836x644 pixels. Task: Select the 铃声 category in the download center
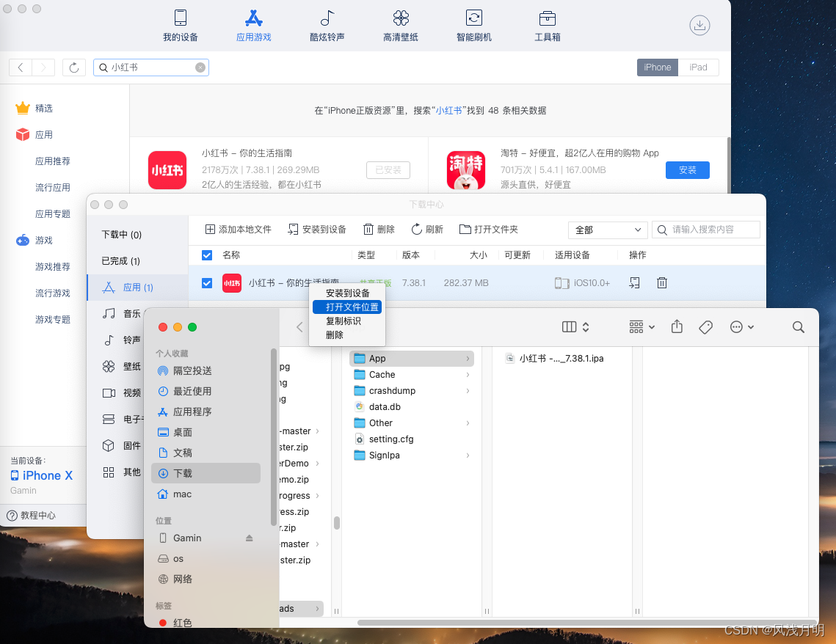(122, 340)
